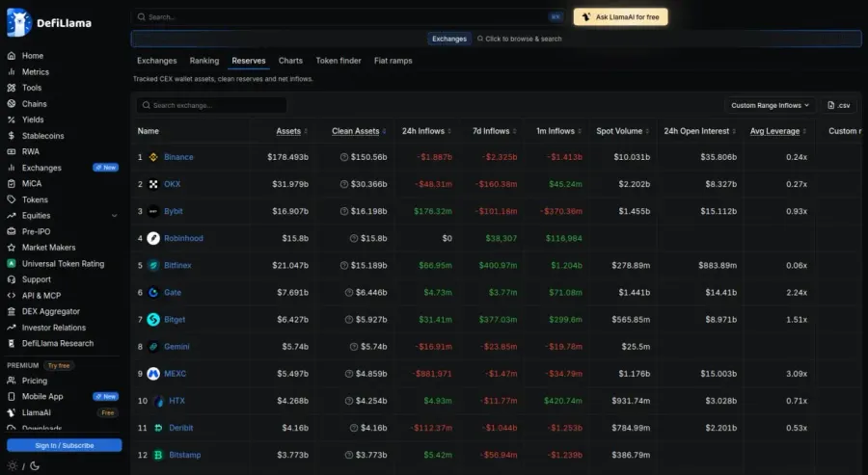
Task: Open the Token finder tab
Action: tap(339, 61)
